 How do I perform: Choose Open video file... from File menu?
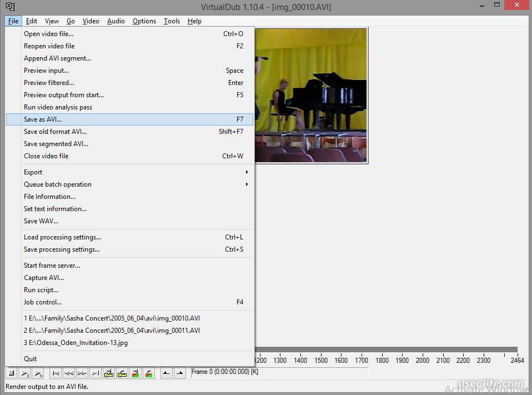pos(129,34)
